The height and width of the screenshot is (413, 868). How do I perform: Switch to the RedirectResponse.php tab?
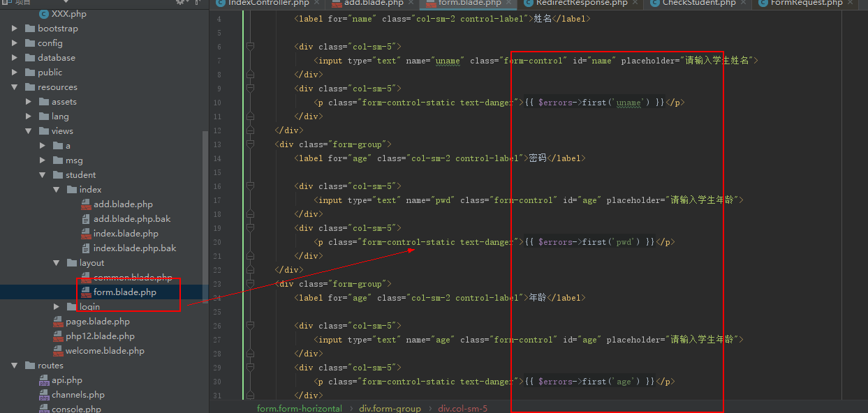coord(581,3)
